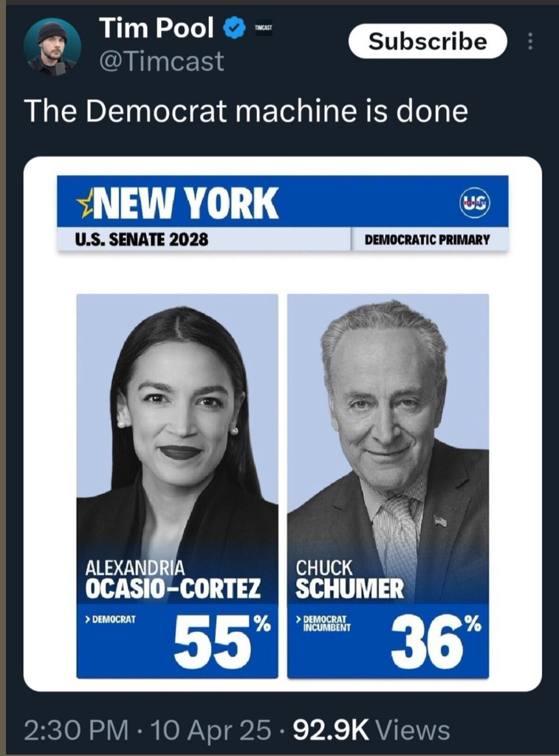Screen dimensions: 559x756
Task: Open the three-dot more options menu
Action: pos(529,41)
